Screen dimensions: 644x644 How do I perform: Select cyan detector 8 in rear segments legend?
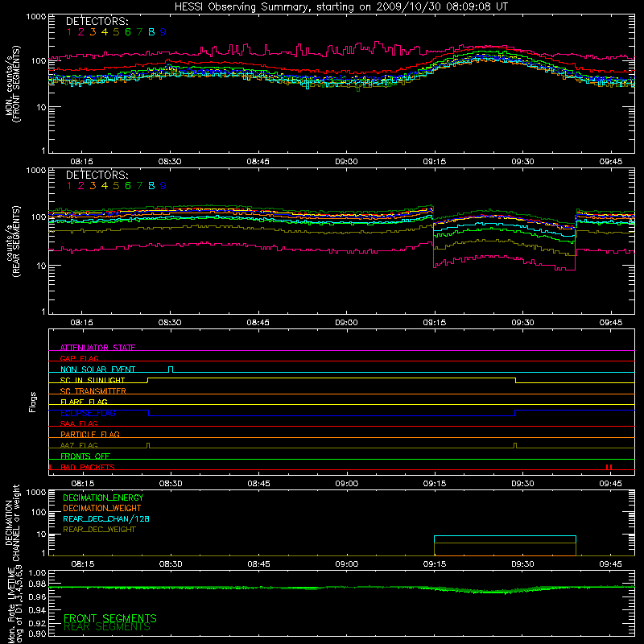point(151,186)
